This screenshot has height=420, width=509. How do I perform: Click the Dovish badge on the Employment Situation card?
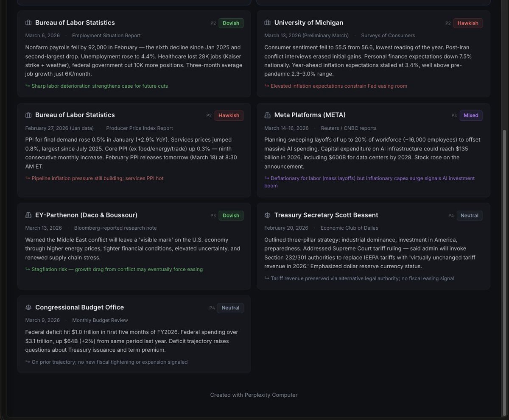(x=231, y=23)
